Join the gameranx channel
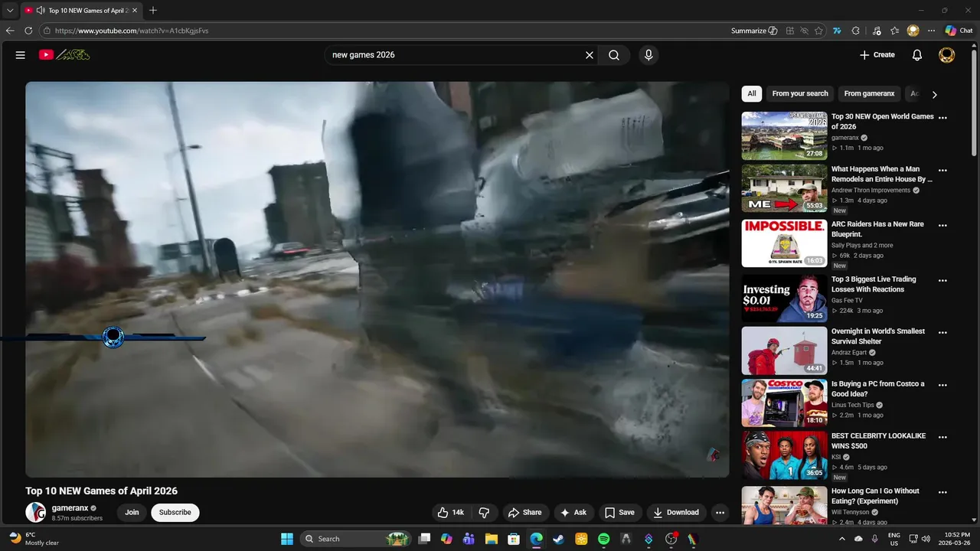The height and width of the screenshot is (551, 980). click(x=132, y=513)
